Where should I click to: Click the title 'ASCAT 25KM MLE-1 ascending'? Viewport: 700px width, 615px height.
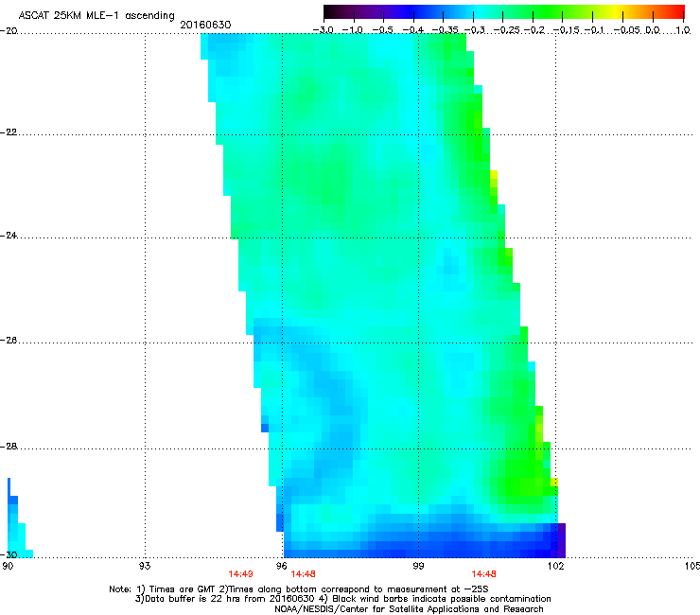96,16
